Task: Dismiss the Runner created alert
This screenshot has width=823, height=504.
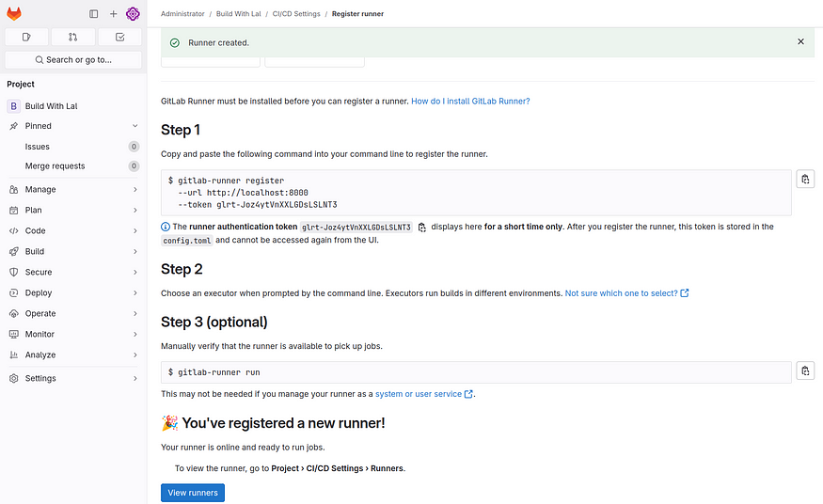Action: coord(800,41)
